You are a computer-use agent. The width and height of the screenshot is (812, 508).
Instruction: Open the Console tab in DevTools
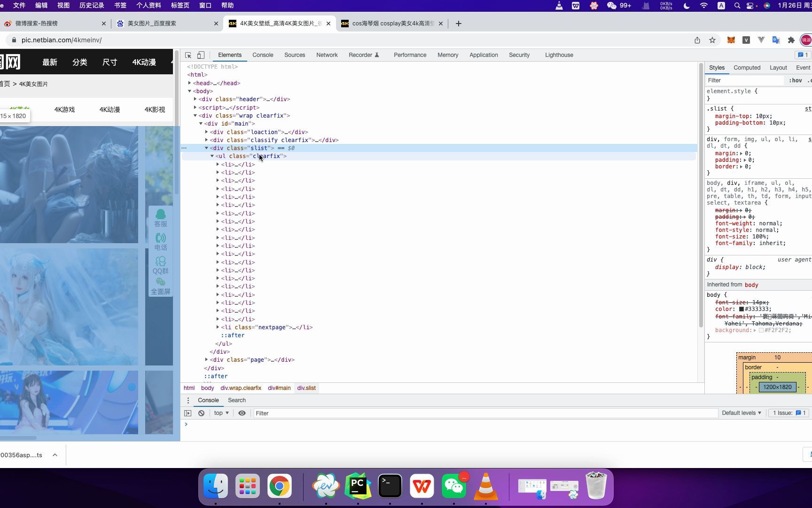click(263, 55)
